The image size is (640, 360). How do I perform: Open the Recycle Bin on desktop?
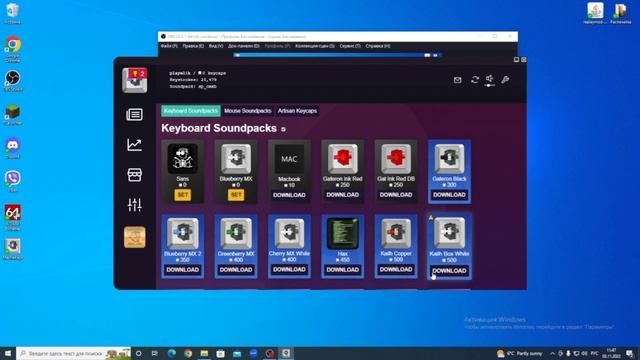tap(13, 13)
